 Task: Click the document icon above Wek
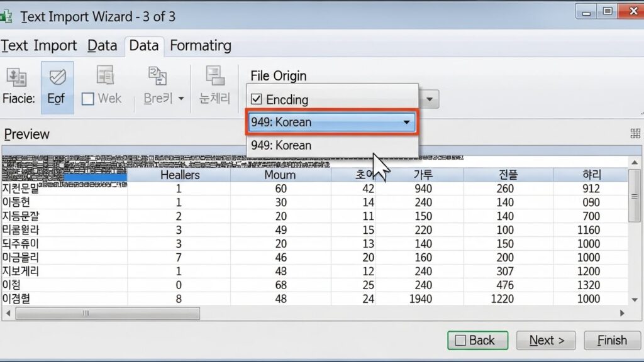[105, 76]
